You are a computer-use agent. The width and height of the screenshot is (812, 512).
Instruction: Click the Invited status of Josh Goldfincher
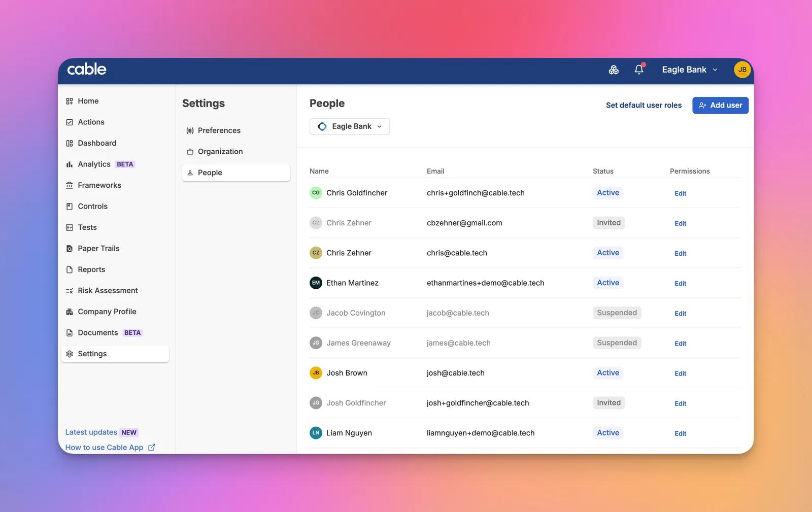click(x=608, y=403)
